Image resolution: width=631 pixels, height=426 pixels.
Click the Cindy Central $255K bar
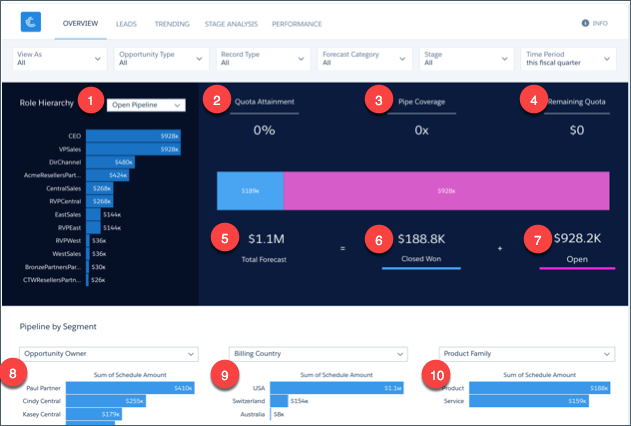pos(106,401)
